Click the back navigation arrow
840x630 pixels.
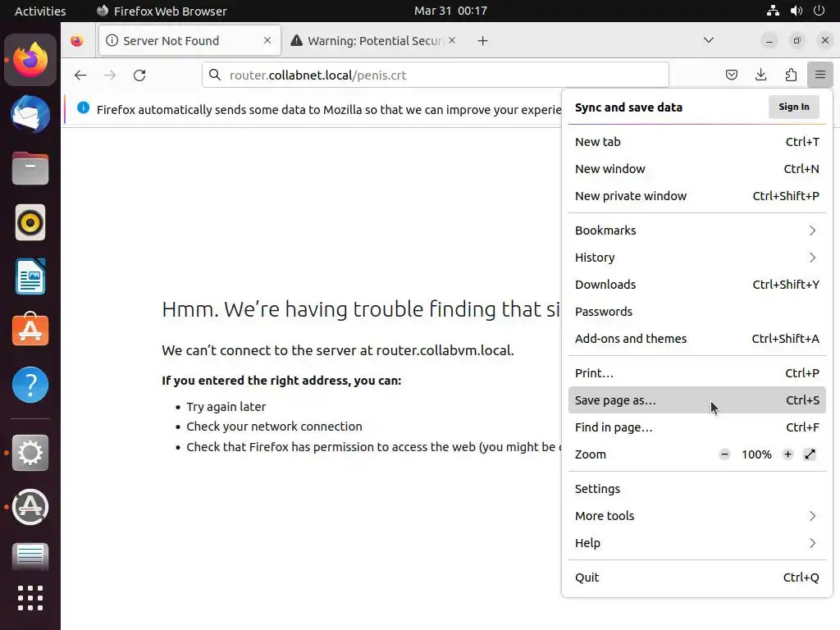coord(80,75)
